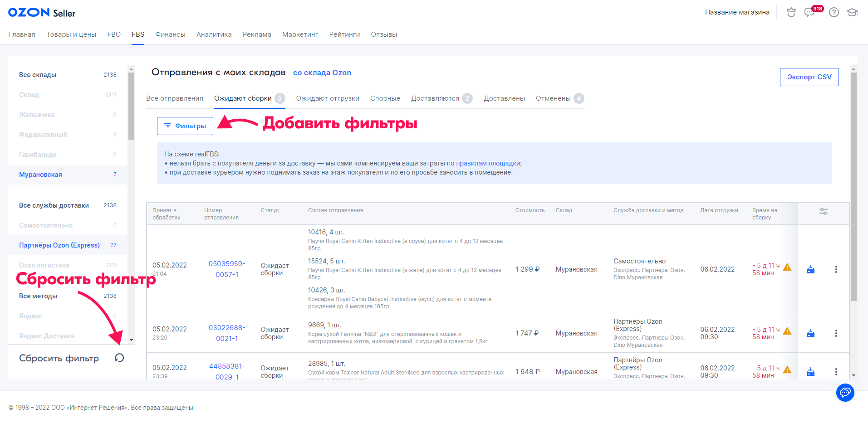This screenshot has height=423, width=868.
Task: Select Яндекс method filter
Action: 68,316
